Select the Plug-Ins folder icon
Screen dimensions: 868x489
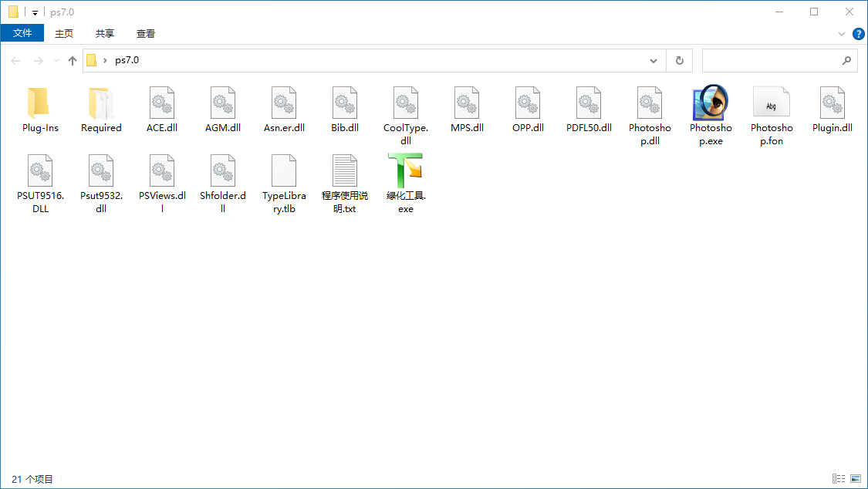(x=40, y=103)
